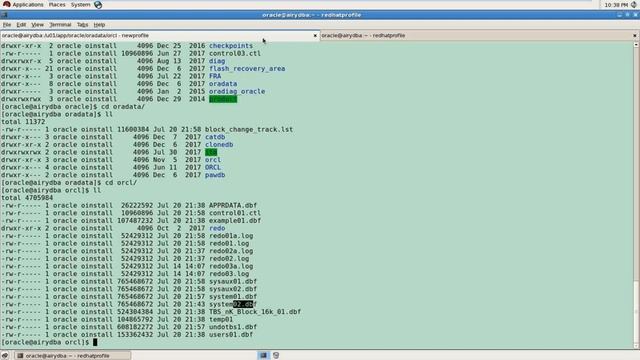The height and width of the screenshot is (360, 640).
Task: Click the checkpoints directory name
Action: coord(231,46)
